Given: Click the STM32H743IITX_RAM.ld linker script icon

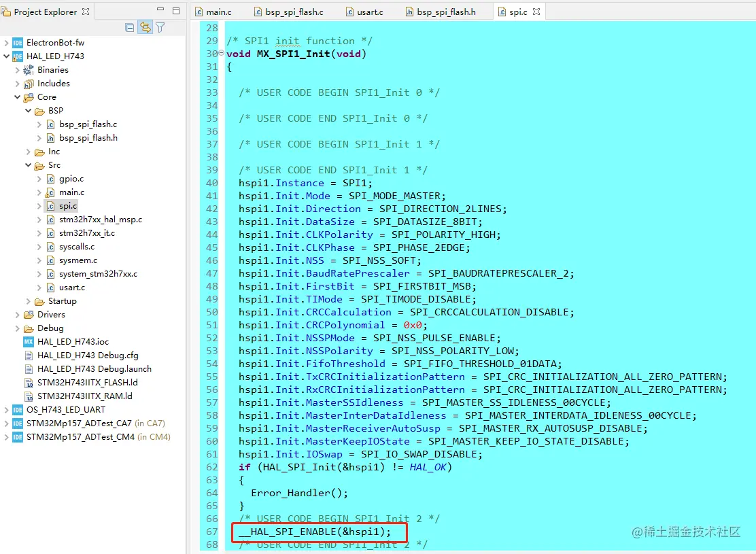Looking at the screenshot, I should 29,396.
